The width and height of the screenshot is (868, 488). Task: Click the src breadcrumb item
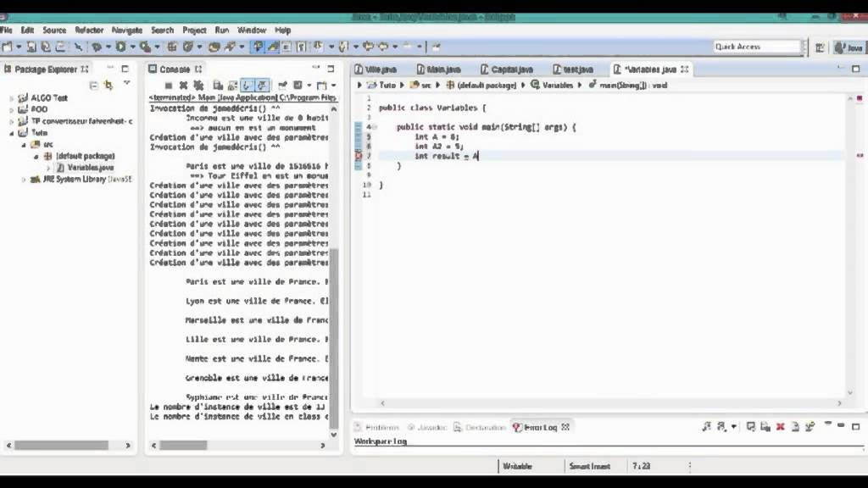[420, 86]
